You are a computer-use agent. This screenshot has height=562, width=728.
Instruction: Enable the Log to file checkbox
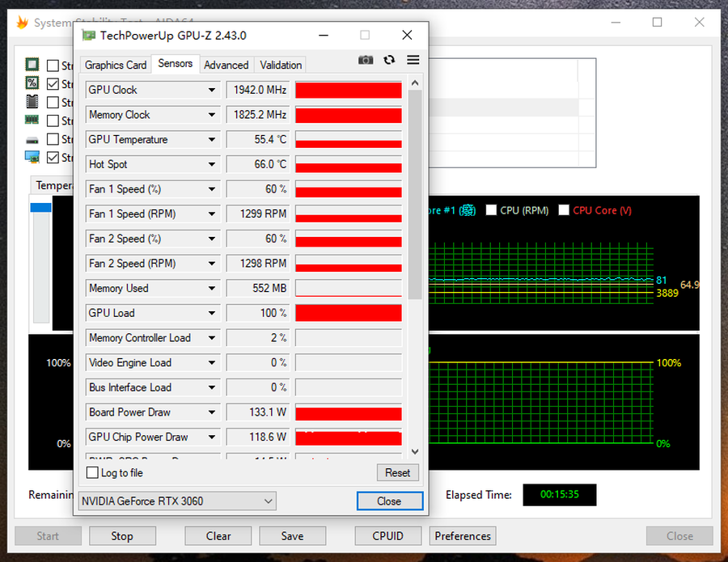point(92,473)
